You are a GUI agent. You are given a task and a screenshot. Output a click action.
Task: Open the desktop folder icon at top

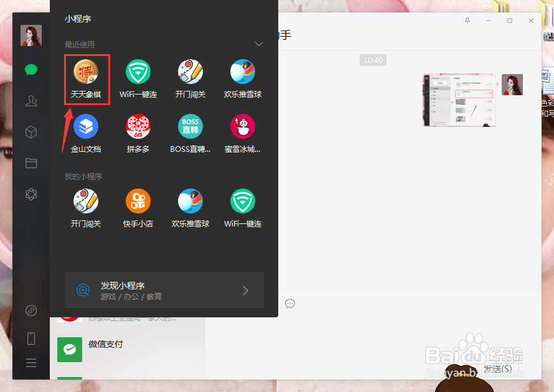[501, 6]
